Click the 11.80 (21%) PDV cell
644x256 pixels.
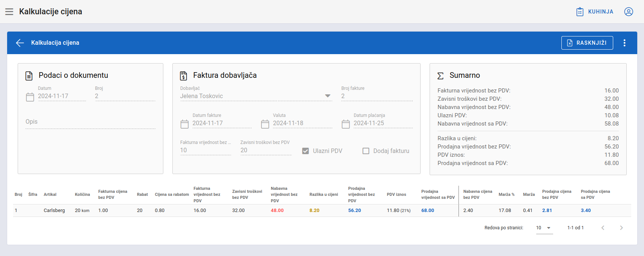(399, 211)
